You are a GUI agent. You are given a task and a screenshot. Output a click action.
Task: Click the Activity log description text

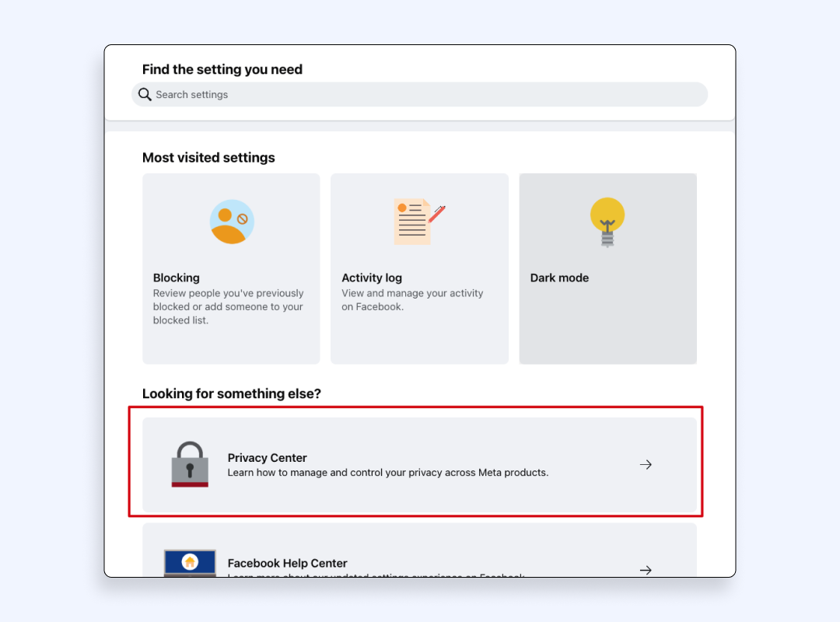pos(412,300)
